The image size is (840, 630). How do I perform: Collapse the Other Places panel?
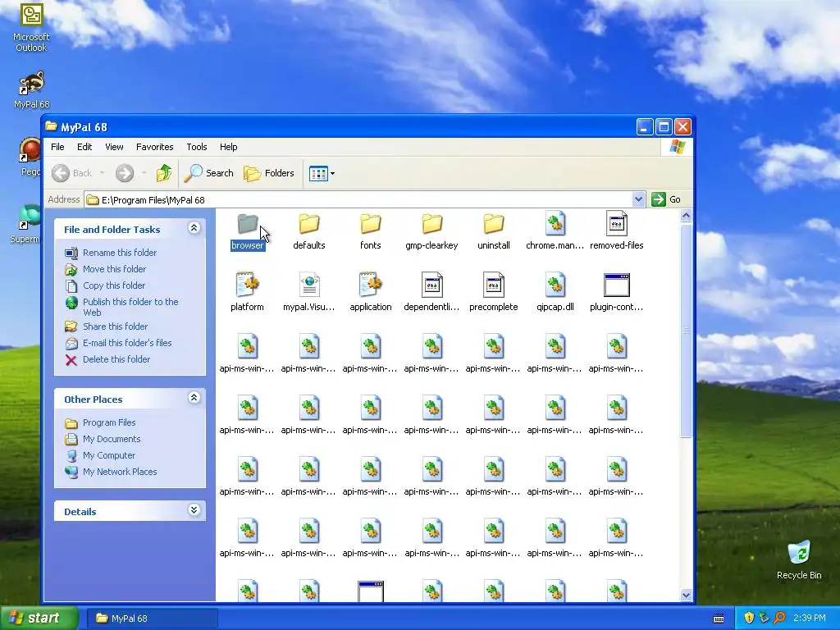coord(194,398)
